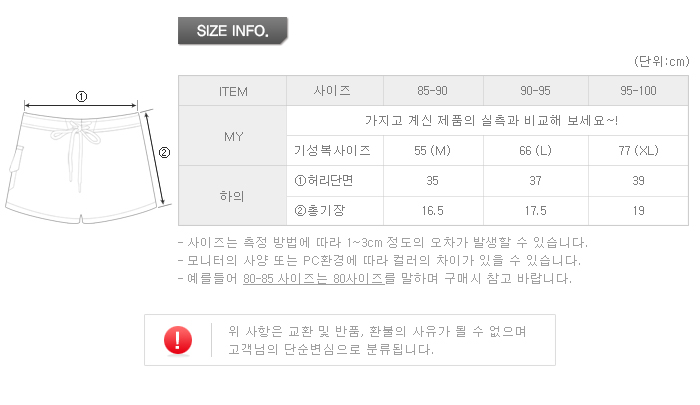Click the 77 (XL) size cell
The image size is (700, 405).
(638, 151)
